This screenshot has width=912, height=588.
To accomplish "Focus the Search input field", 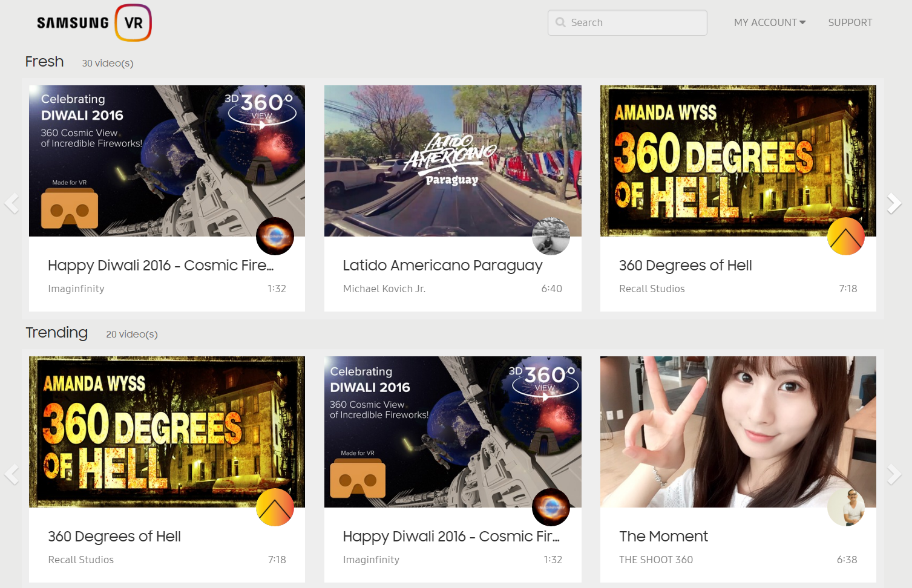I will (627, 22).
